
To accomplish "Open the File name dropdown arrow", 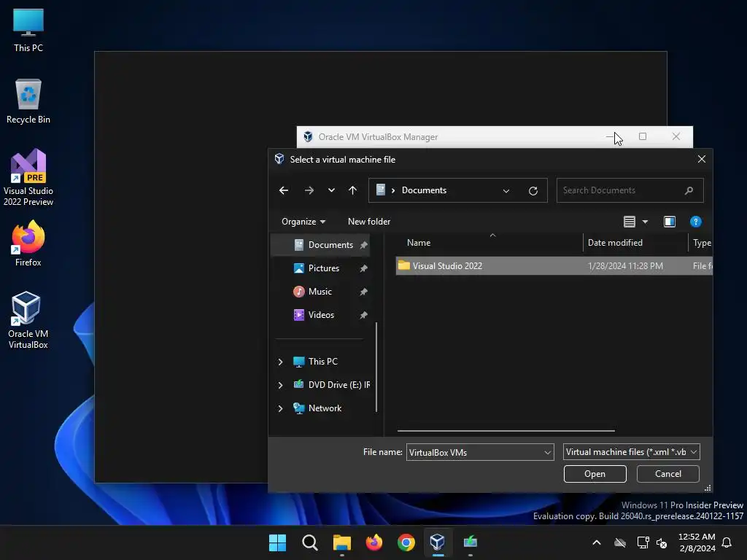I will point(548,452).
